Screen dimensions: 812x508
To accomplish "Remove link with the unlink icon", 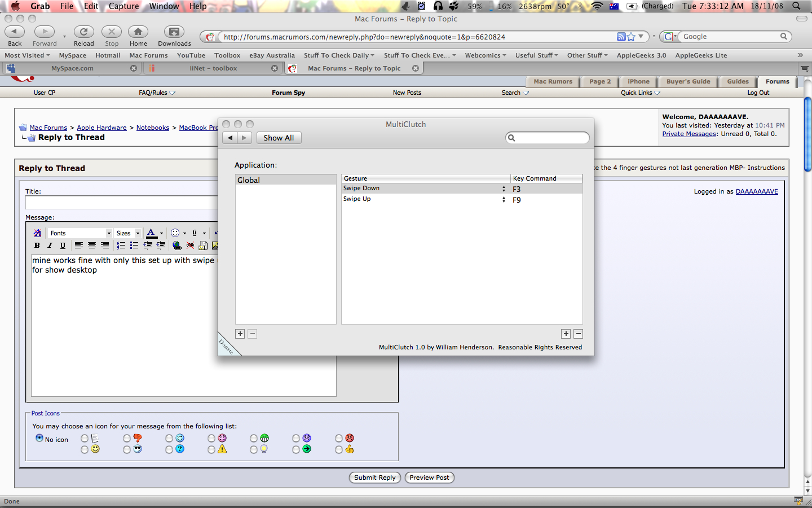I will click(190, 246).
